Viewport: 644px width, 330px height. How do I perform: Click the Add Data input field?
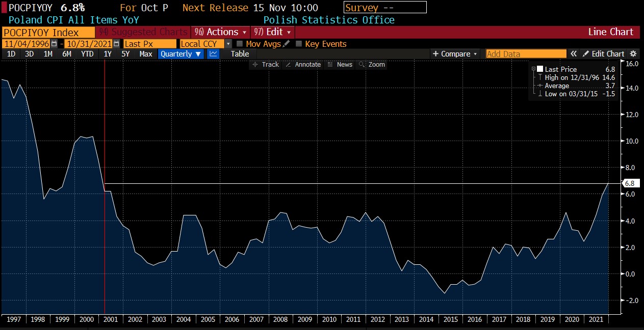tap(526, 54)
